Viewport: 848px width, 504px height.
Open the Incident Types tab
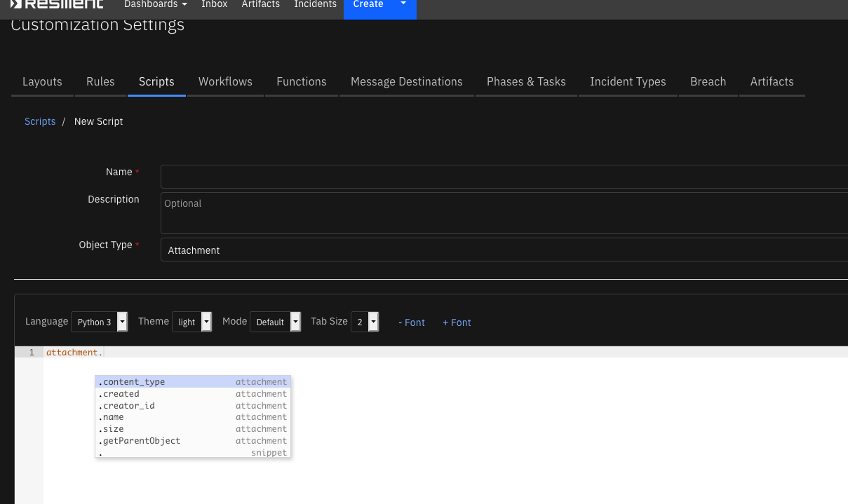tap(628, 82)
